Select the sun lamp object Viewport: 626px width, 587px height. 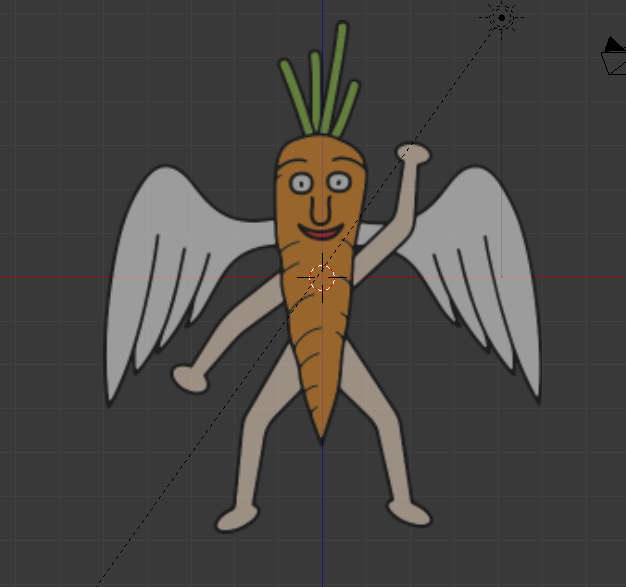501,17
